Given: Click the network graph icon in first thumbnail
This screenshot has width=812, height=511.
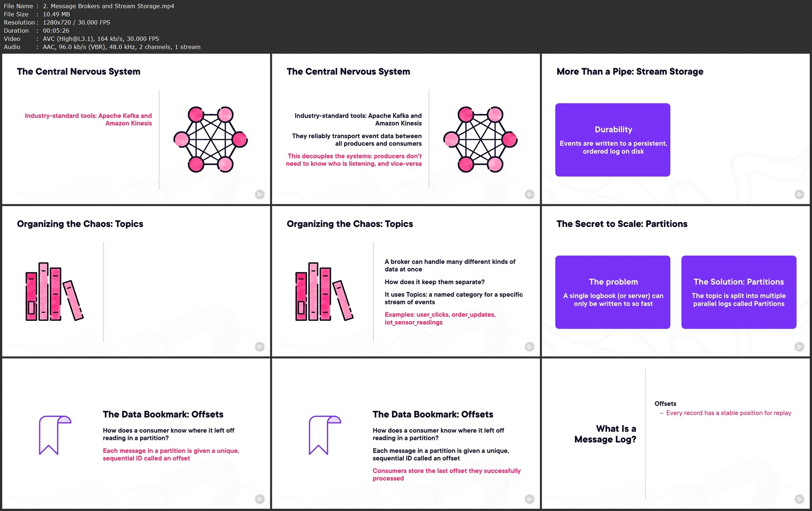Looking at the screenshot, I should (211, 139).
